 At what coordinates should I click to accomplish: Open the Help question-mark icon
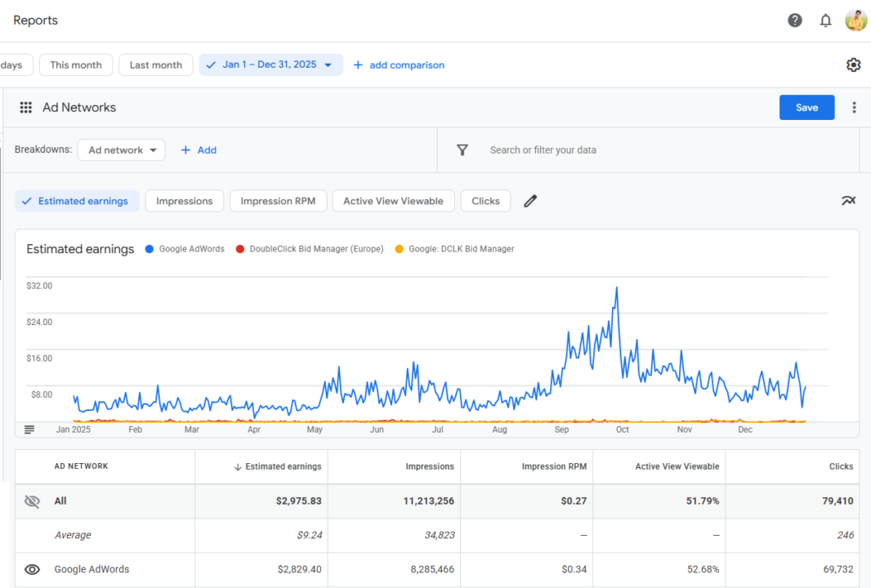[794, 20]
